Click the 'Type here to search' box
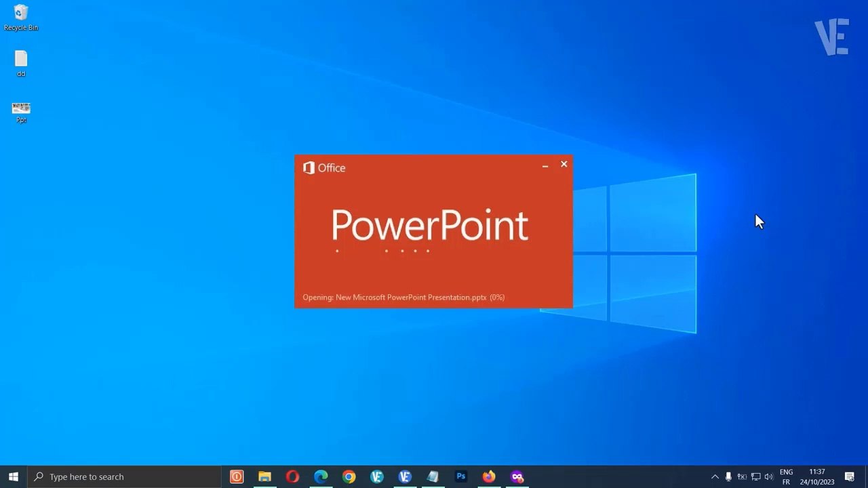Screen dimensions: 868x488 pos(125,476)
